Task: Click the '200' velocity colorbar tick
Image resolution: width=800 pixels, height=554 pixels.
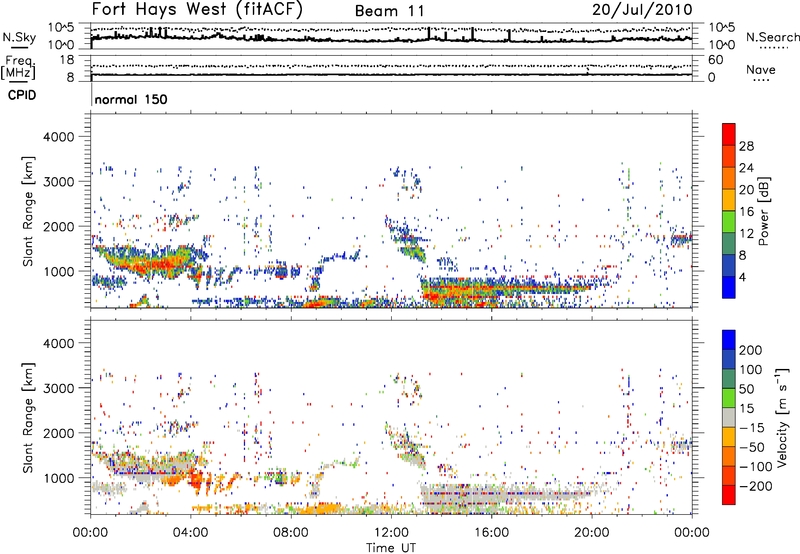Action: (750, 350)
